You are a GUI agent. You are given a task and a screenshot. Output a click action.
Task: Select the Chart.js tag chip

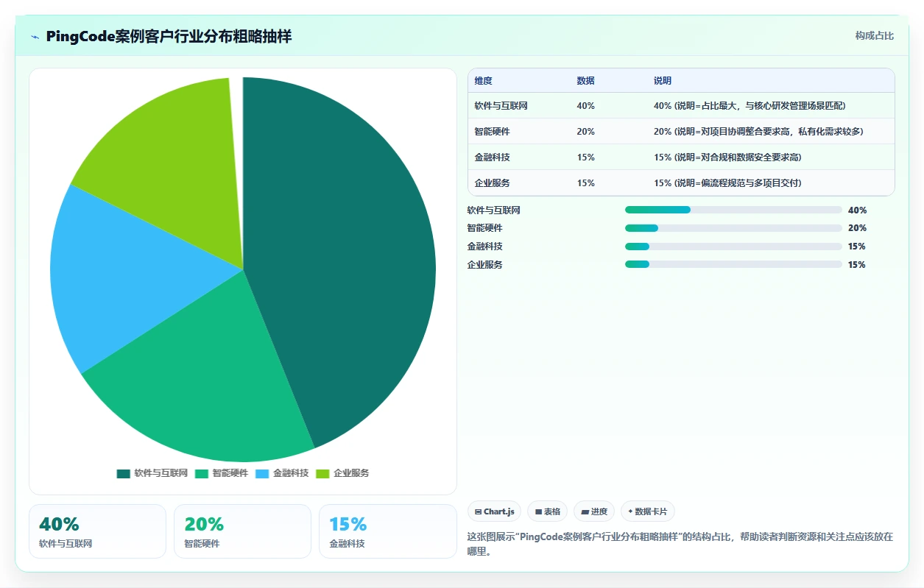(495, 511)
